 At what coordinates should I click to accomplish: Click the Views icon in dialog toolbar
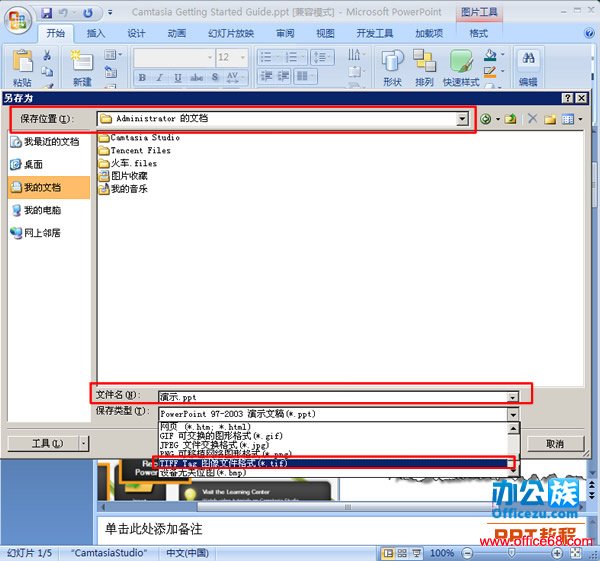point(567,119)
